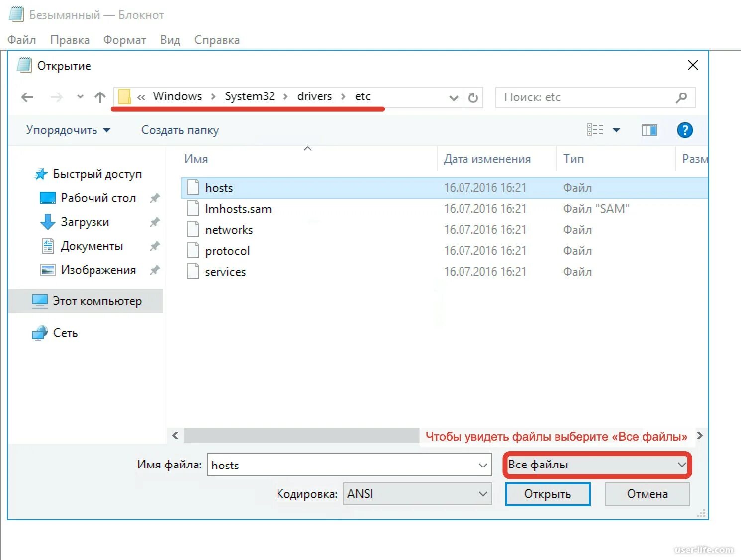Click the Открыть button
The image size is (741, 560).
548,494
